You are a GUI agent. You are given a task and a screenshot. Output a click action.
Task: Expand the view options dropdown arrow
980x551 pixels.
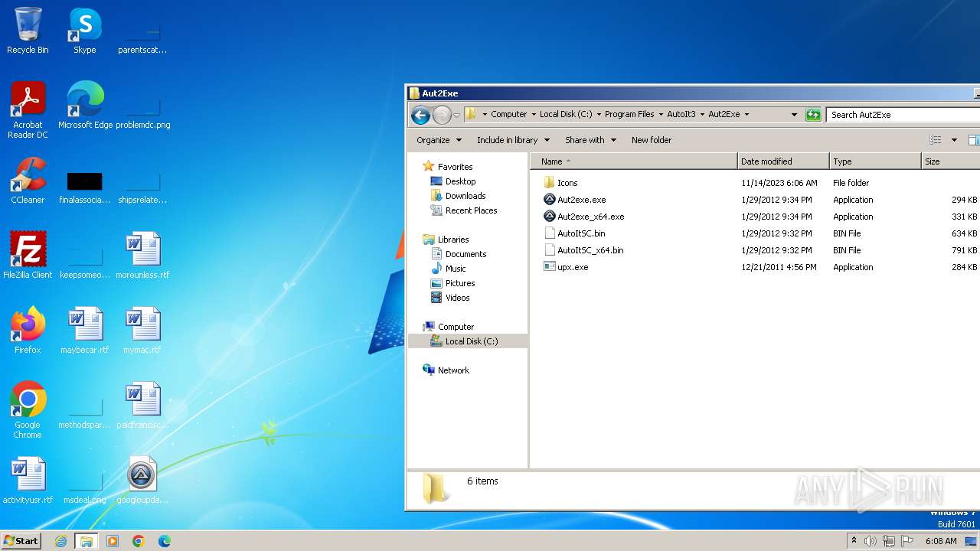[x=954, y=140]
